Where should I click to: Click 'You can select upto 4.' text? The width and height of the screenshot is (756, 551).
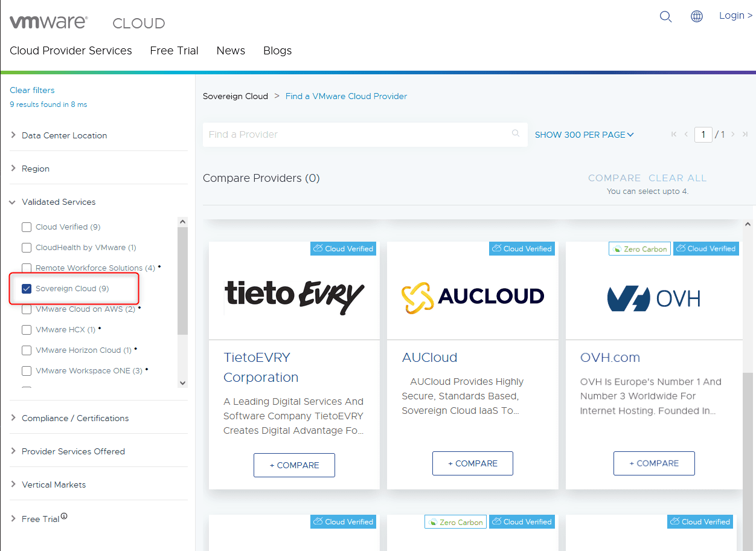coord(647,192)
